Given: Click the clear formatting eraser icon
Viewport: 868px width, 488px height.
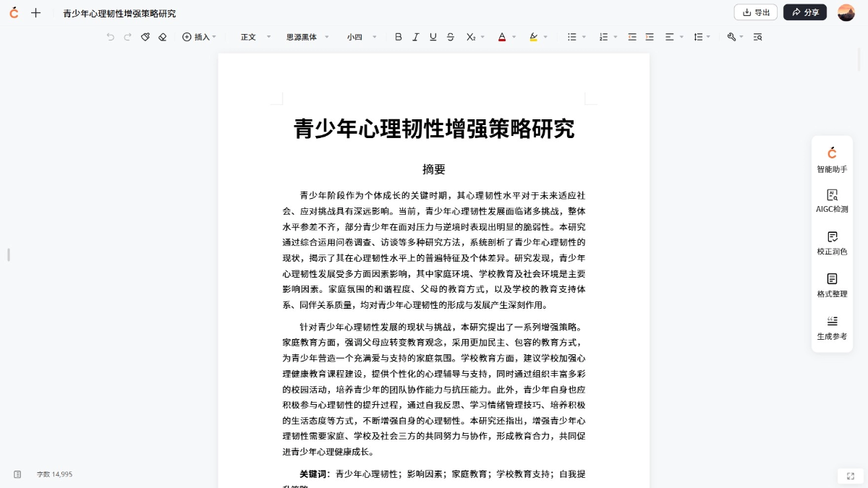Looking at the screenshot, I should (x=162, y=36).
